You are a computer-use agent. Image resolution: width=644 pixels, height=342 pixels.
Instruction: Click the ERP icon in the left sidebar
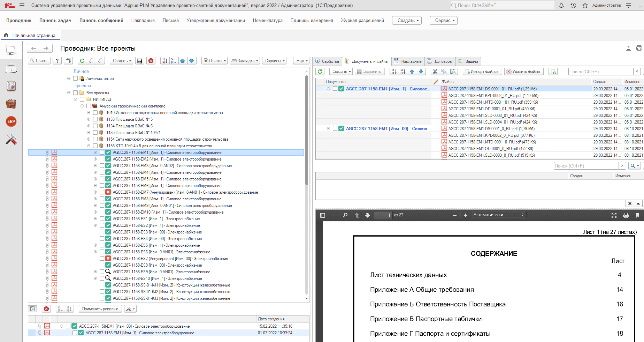(11, 121)
